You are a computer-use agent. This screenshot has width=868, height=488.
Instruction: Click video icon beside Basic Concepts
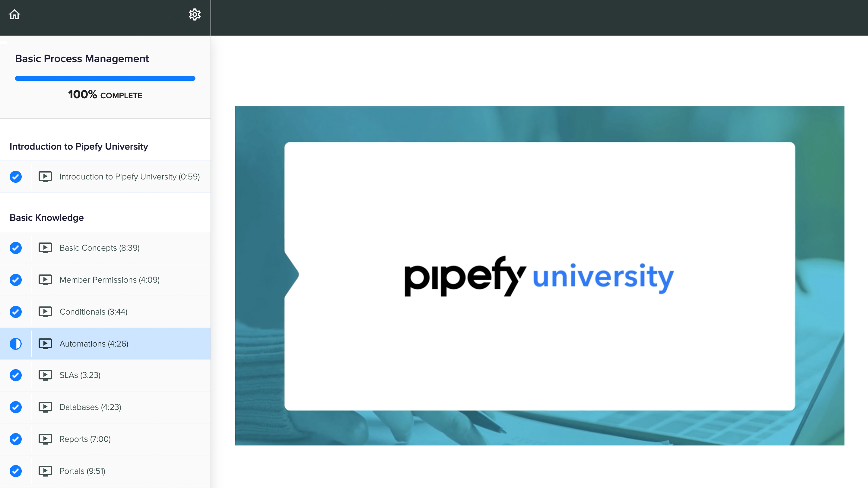click(45, 248)
